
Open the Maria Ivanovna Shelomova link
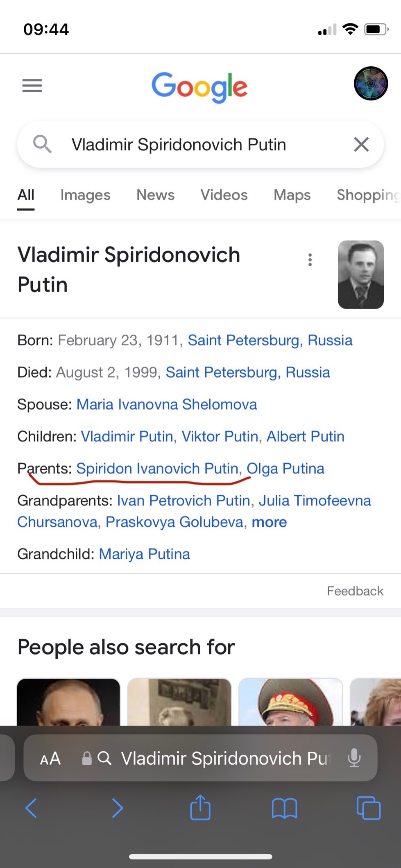[x=167, y=405]
